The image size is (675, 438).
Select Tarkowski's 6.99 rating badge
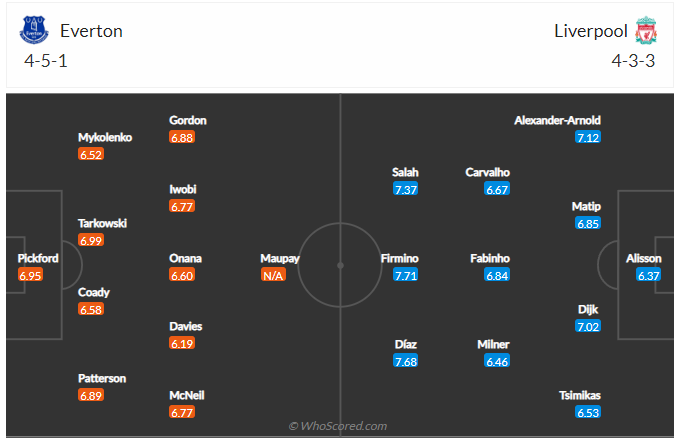coord(91,241)
